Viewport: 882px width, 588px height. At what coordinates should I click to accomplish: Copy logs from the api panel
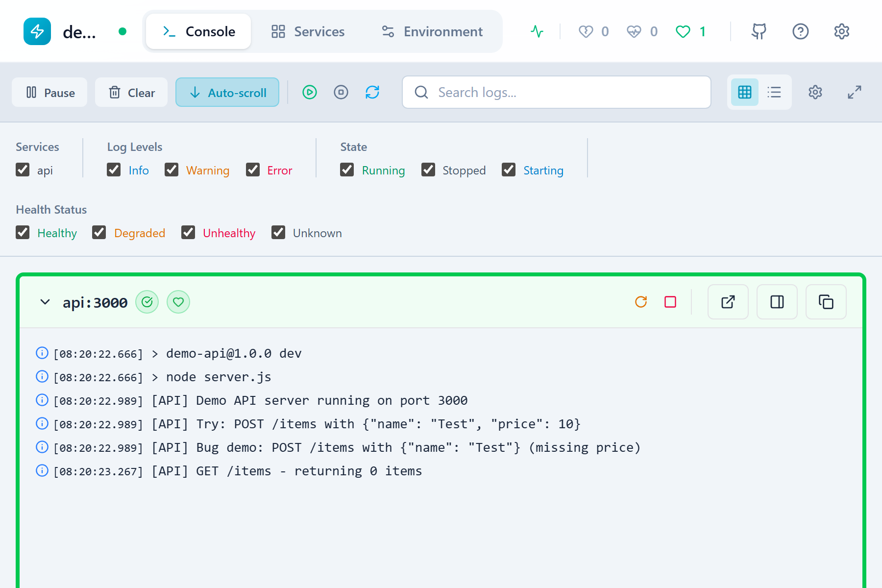pos(826,302)
